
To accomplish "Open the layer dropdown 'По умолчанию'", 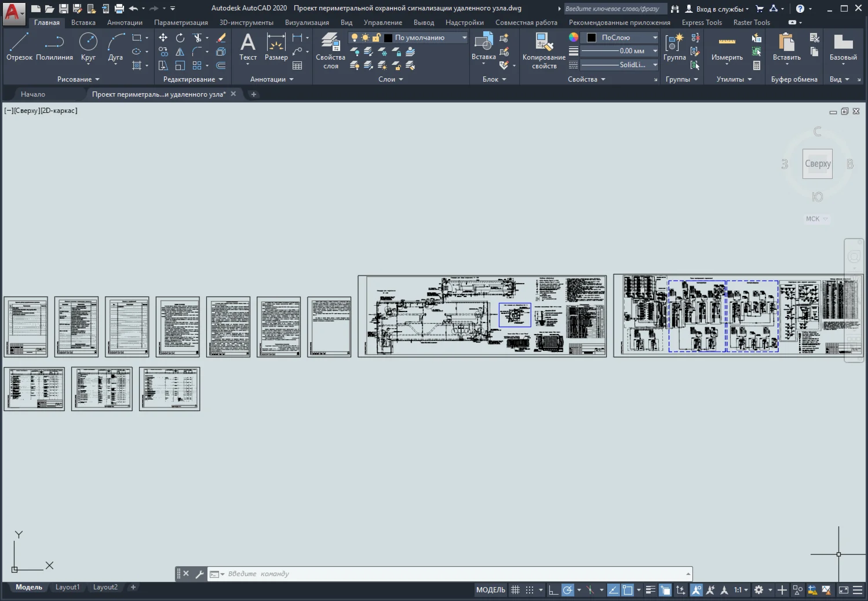I will pos(408,38).
